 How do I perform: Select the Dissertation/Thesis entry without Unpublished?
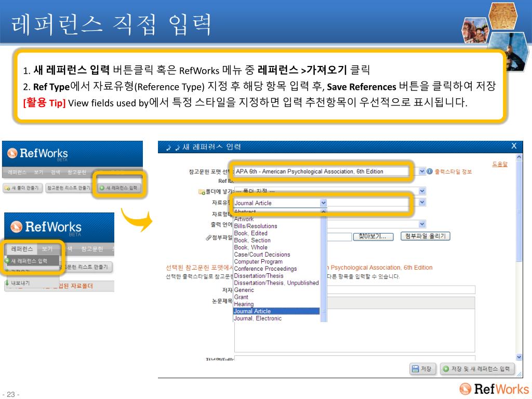click(276, 276)
